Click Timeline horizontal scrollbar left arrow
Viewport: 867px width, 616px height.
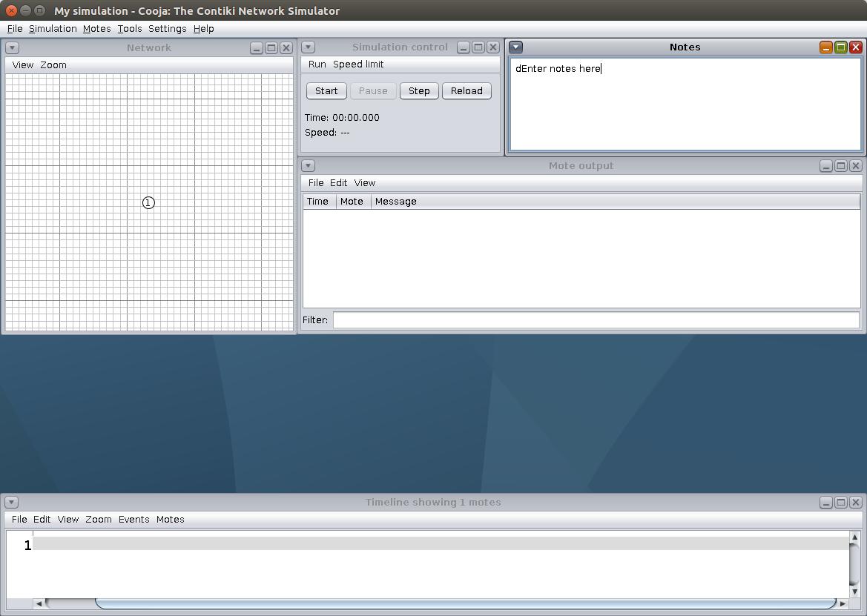tap(39, 603)
